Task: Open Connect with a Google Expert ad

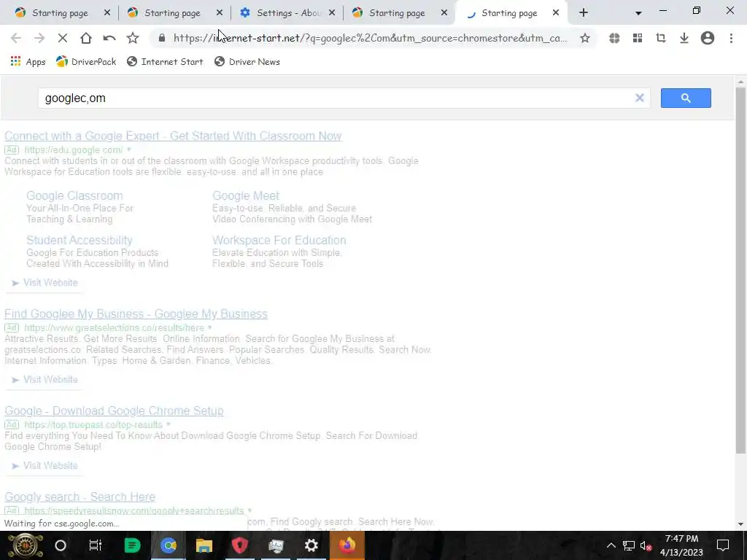Action: coord(173,136)
